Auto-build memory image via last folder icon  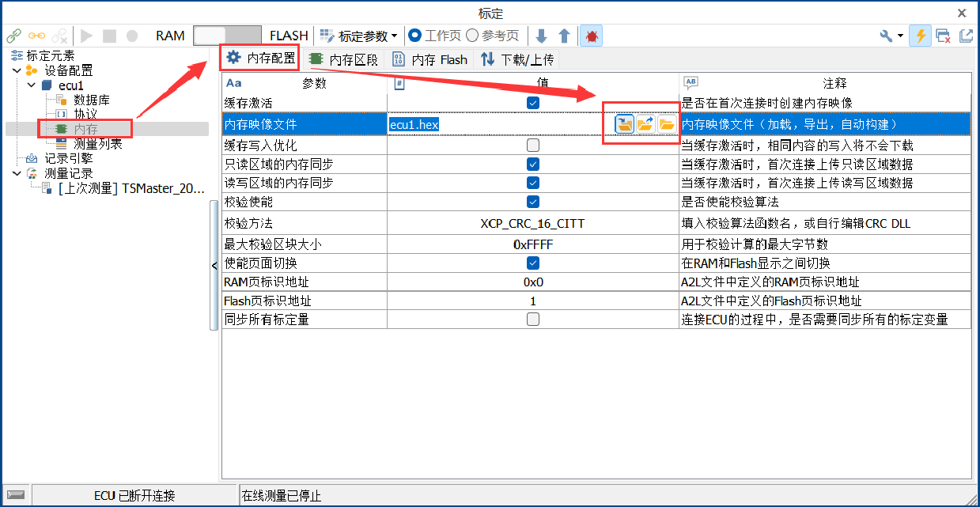[666, 124]
